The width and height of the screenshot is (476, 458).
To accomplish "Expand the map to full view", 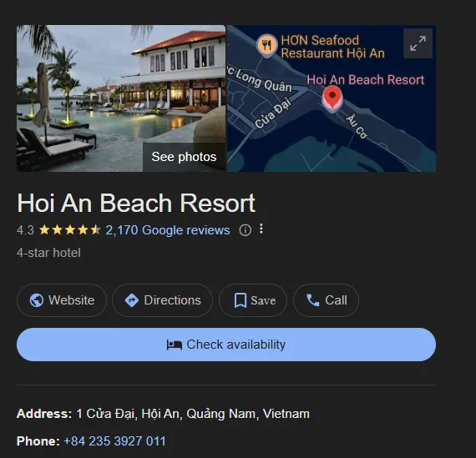I will click(418, 43).
